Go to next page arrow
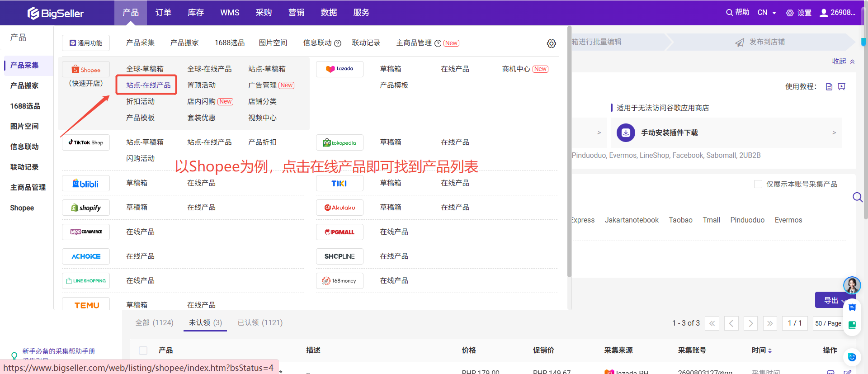Viewport: 868px width, 374px height. [x=750, y=323]
